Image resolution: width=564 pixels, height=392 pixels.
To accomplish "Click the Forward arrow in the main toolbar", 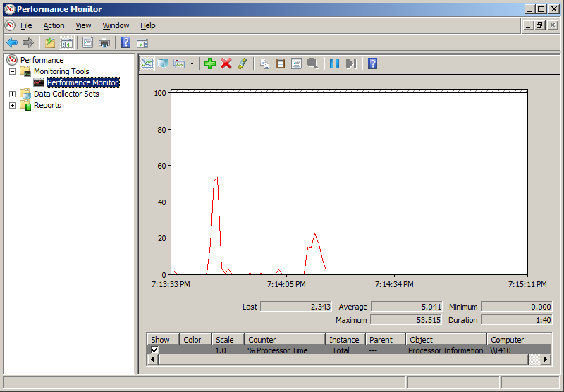I will [x=28, y=43].
